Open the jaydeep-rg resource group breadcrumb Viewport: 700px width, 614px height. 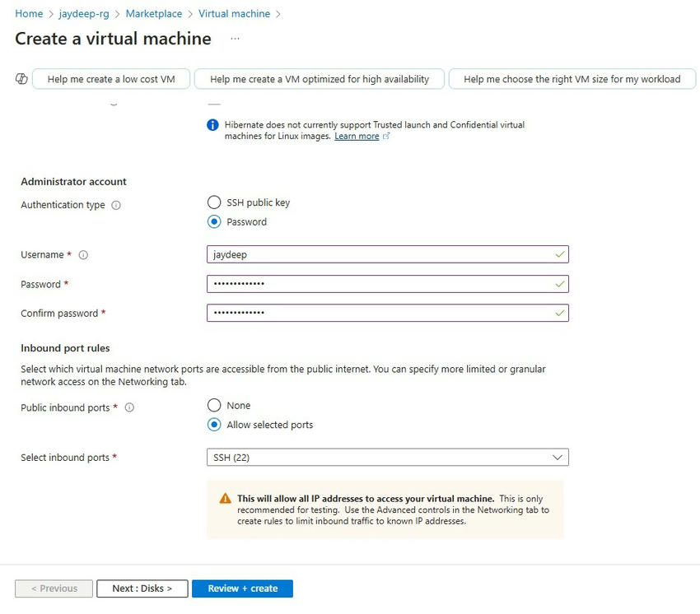(85, 13)
